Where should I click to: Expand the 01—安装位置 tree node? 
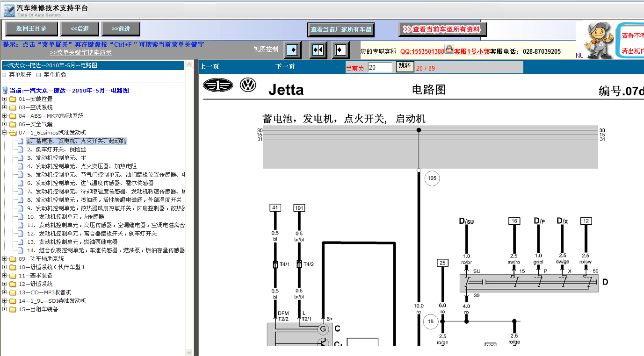pyautogui.click(x=5, y=99)
